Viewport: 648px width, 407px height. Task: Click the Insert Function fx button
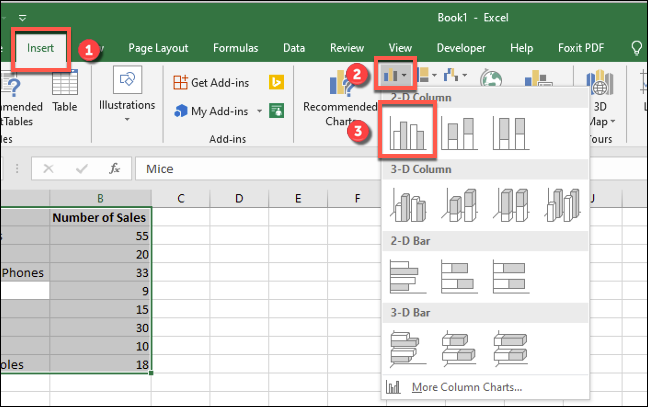pos(115,169)
